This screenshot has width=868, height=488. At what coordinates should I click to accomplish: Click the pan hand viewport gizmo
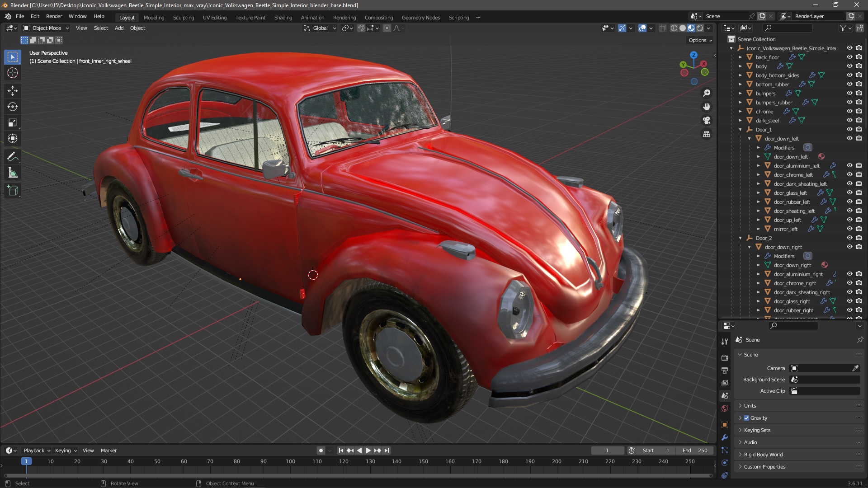click(x=707, y=107)
